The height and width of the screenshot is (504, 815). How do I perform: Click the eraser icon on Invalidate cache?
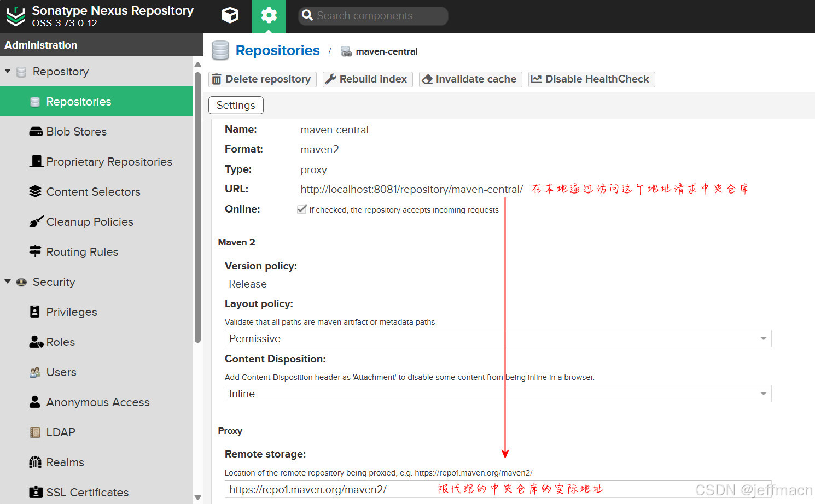pos(427,79)
